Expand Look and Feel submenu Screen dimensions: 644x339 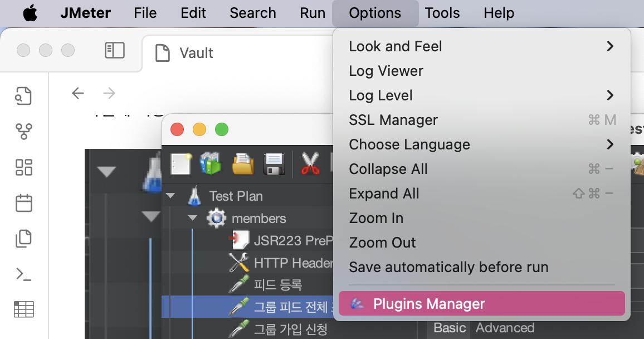[481, 46]
